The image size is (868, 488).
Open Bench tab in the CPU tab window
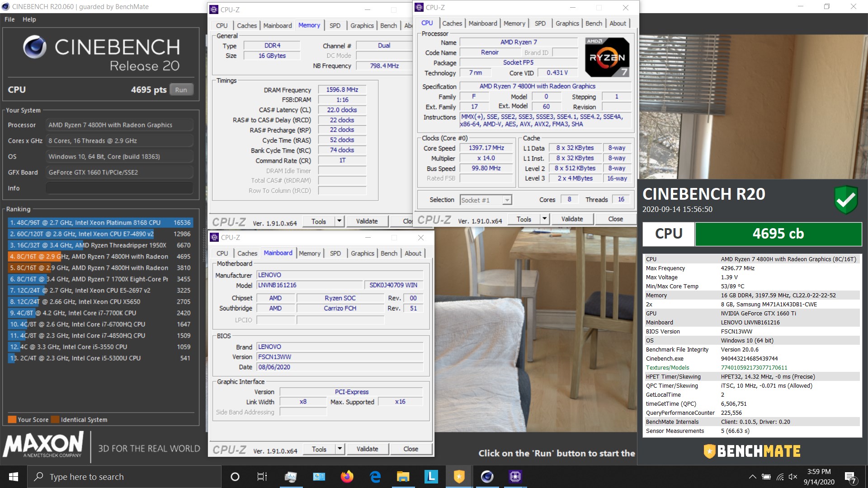pos(594,23)
